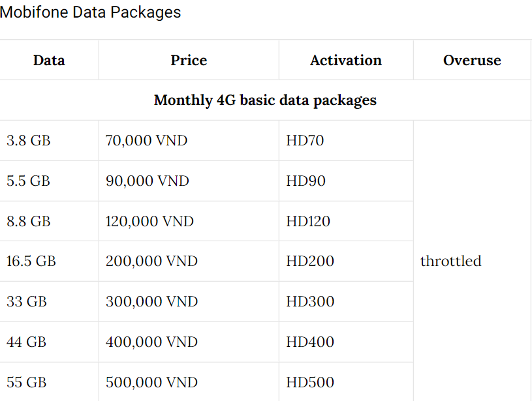Click the 120,000 VND price cell
The image size is (532, 401).
149,221
